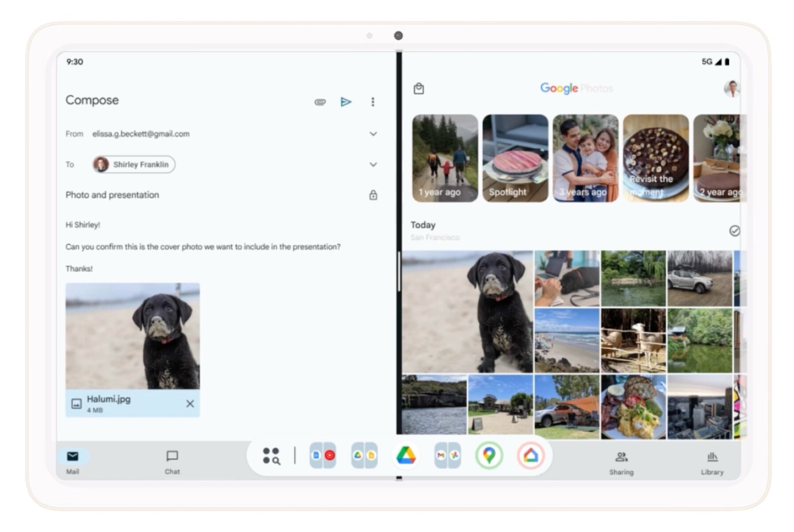Remove the Halumi.jpg attachment
Viewport: 794px width, 532px height.
point(190,403)
